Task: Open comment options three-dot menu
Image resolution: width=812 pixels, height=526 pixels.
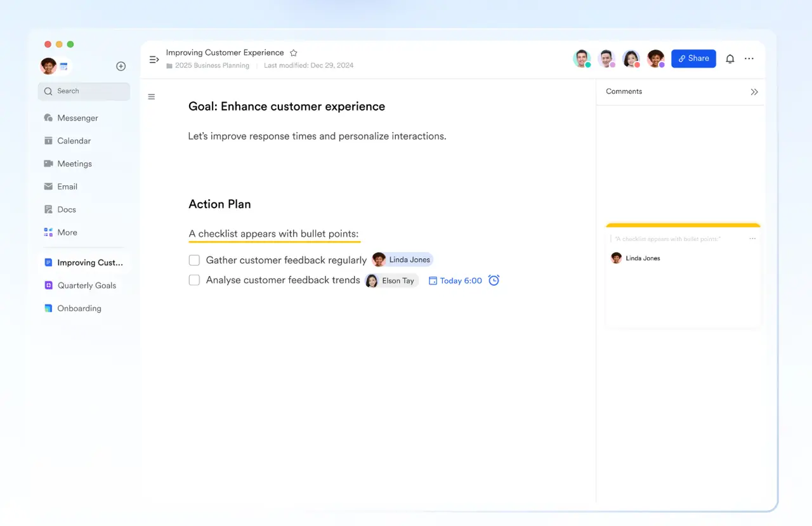Action: point(752,239)
